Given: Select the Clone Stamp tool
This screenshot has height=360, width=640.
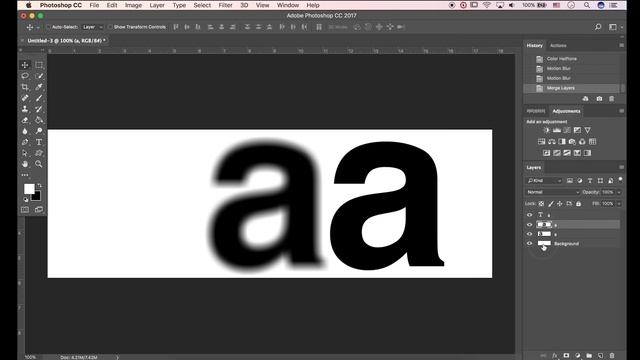Looking at the screenshot, I should [25, 109].
